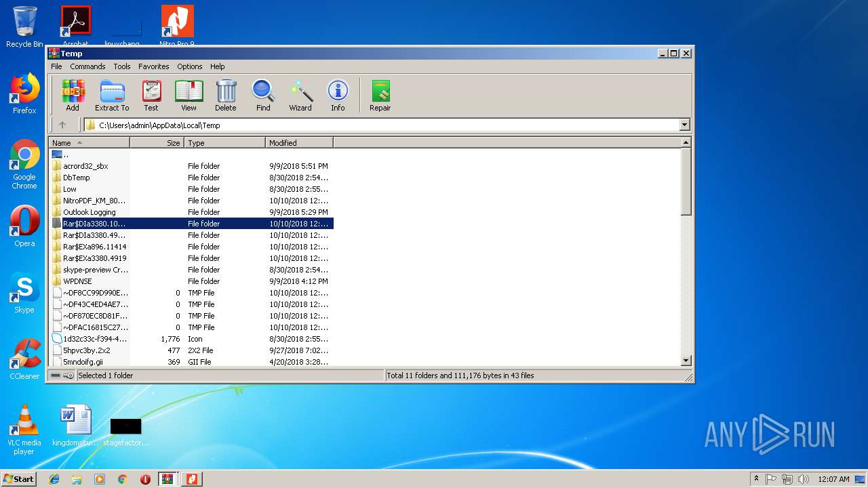Viewport: 868px width, 488px height.
Task: Click the Delete trash icon
Action: click(x=226, y=95)
